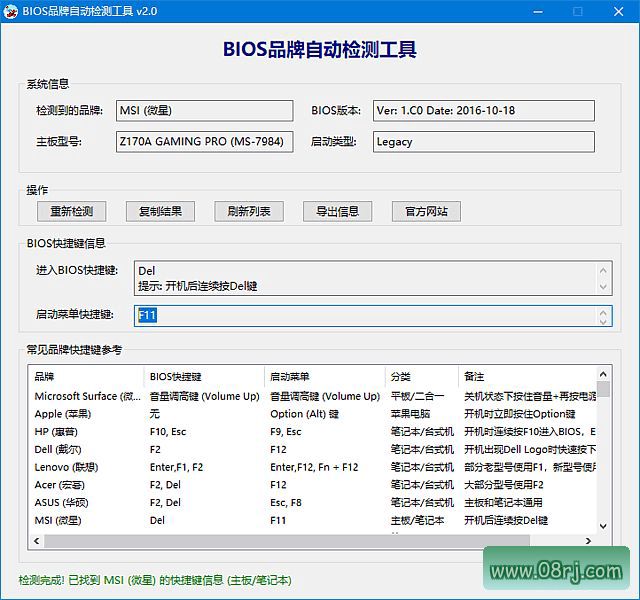Screen dimensions: 640x600
Task: Click 'Enter,F1, F2' cell in Lenovo row
Action: pyautogui.click(x=176, y=467)
